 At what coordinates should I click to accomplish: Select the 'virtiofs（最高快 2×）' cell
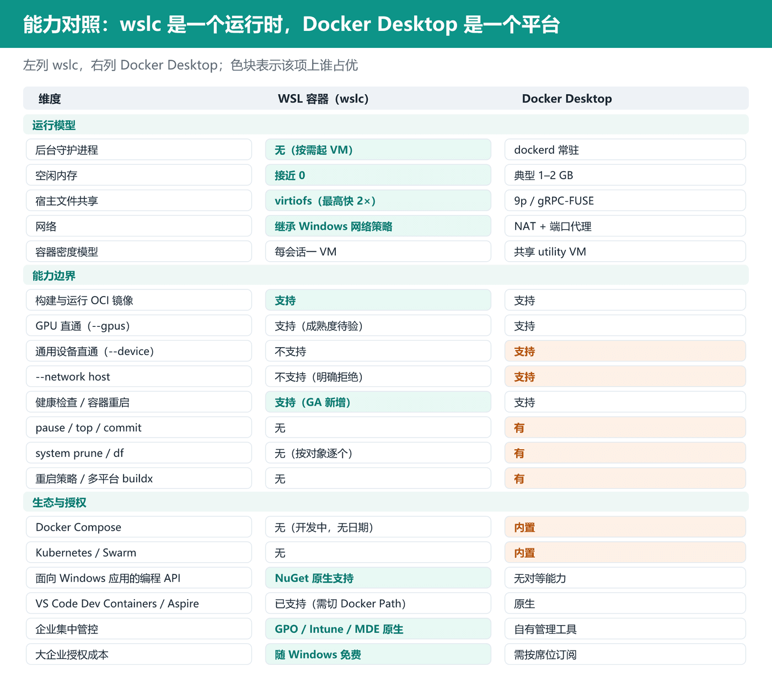[x=378, y=201]
